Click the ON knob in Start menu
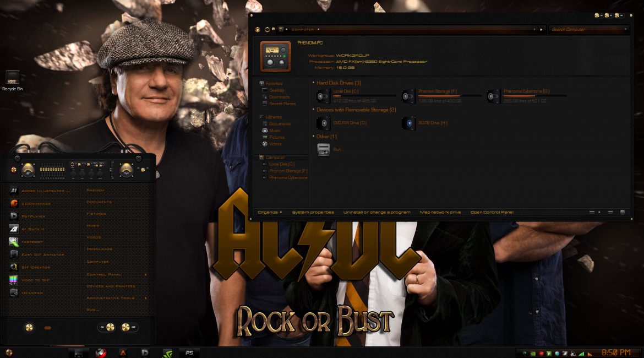 110,327
